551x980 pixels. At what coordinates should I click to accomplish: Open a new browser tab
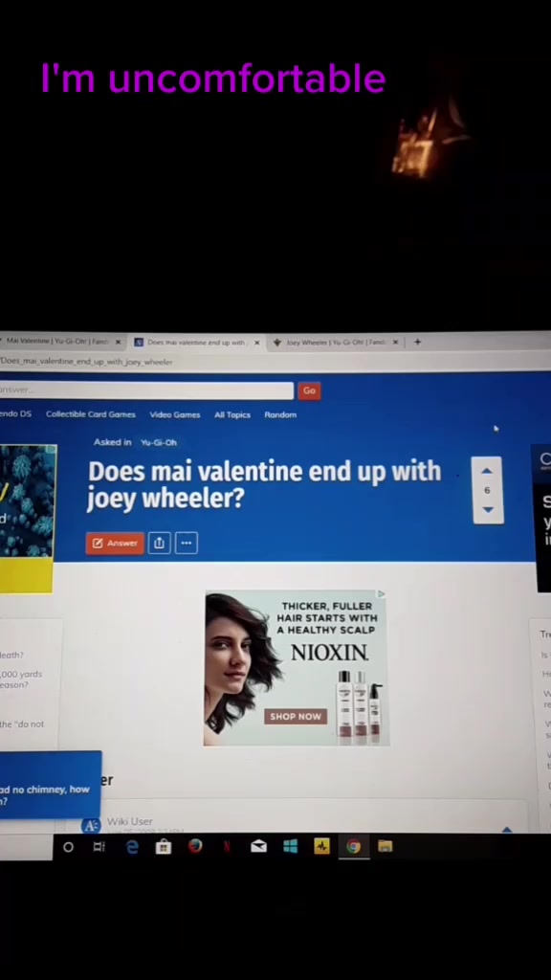(417, 342)
